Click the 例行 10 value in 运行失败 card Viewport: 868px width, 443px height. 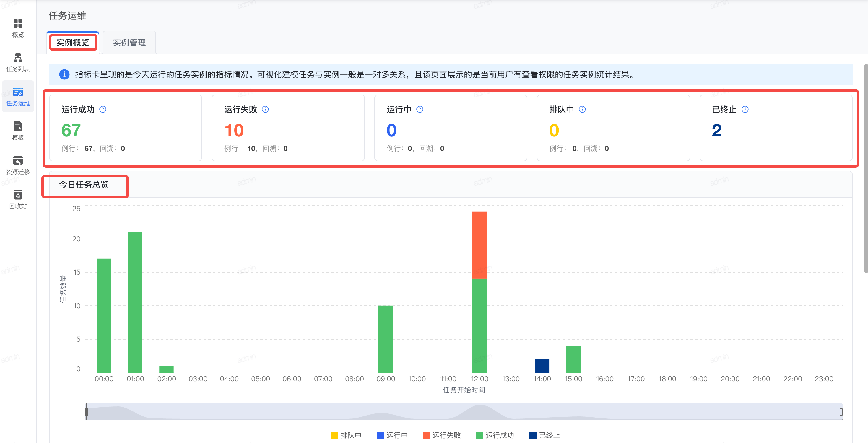(251, 149)
